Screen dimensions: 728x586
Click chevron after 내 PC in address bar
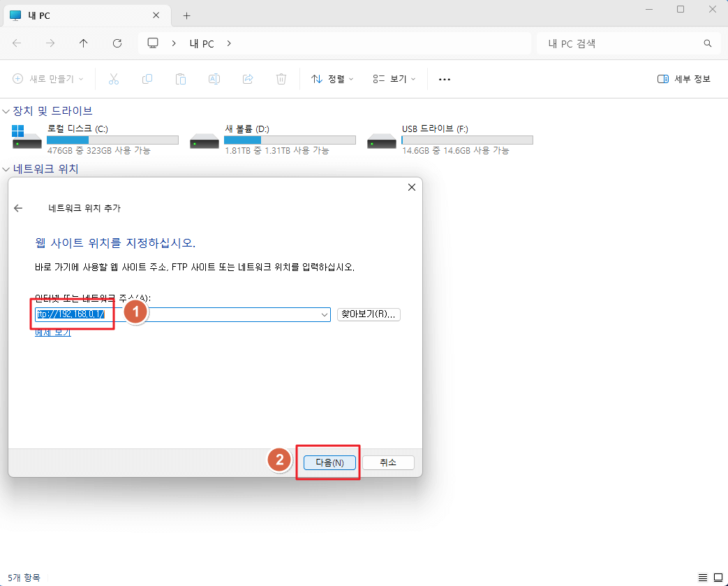[x=229, y=43]
